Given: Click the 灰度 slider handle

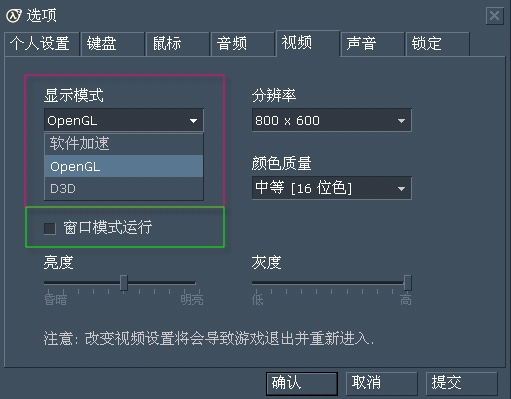Looking at the screenshot, I should pyautogui.click(x=407, y=283).
